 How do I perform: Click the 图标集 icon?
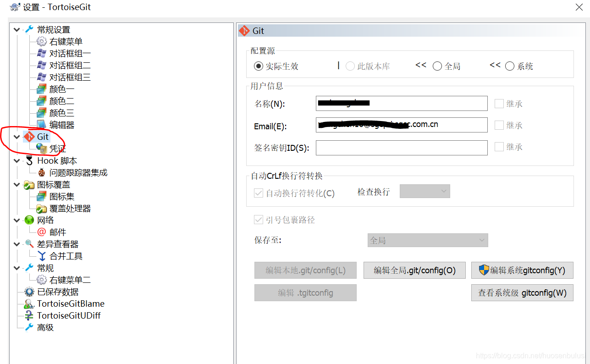[42, 197]
